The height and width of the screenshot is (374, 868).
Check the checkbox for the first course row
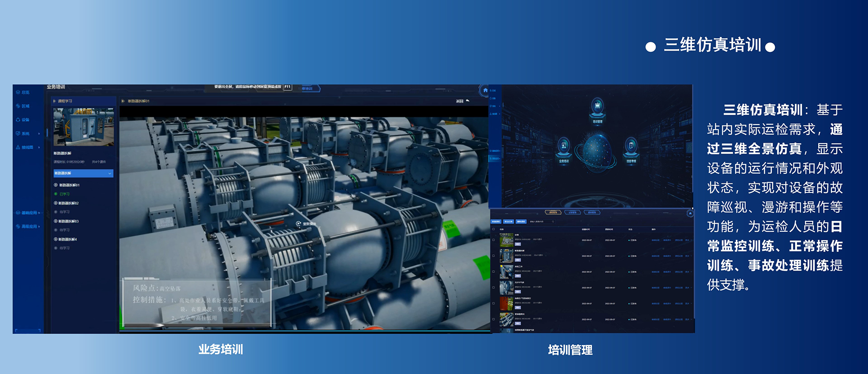tap(494, 240)
